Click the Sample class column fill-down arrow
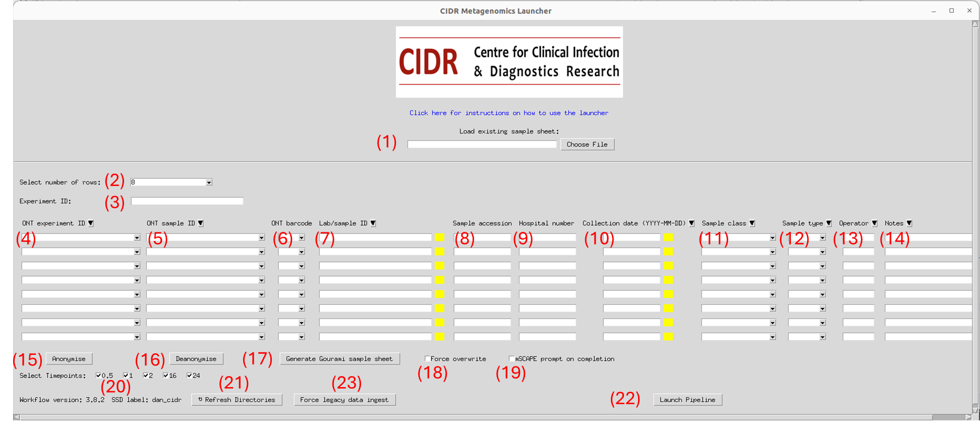The image size is (980, 436). point(752,223)
